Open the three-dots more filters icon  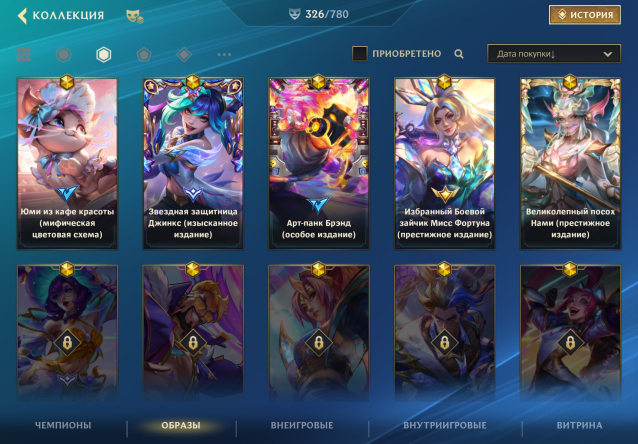tap(224, 54)
